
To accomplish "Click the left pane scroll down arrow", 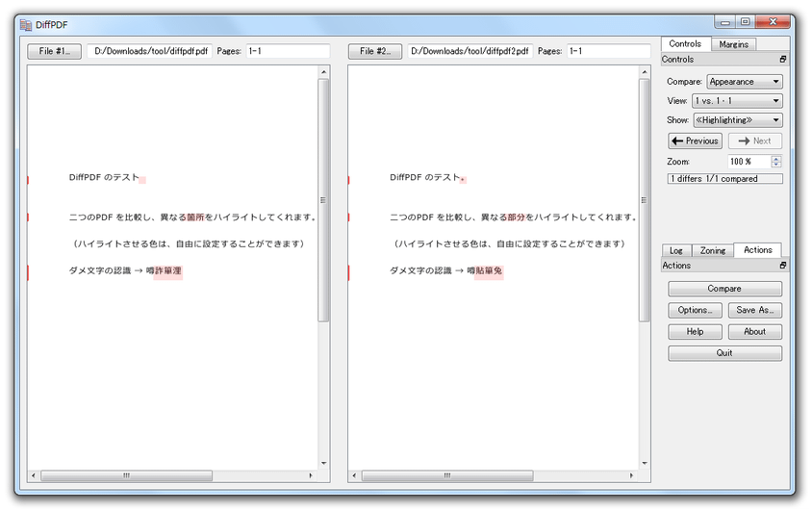I will tap(323, 464).
